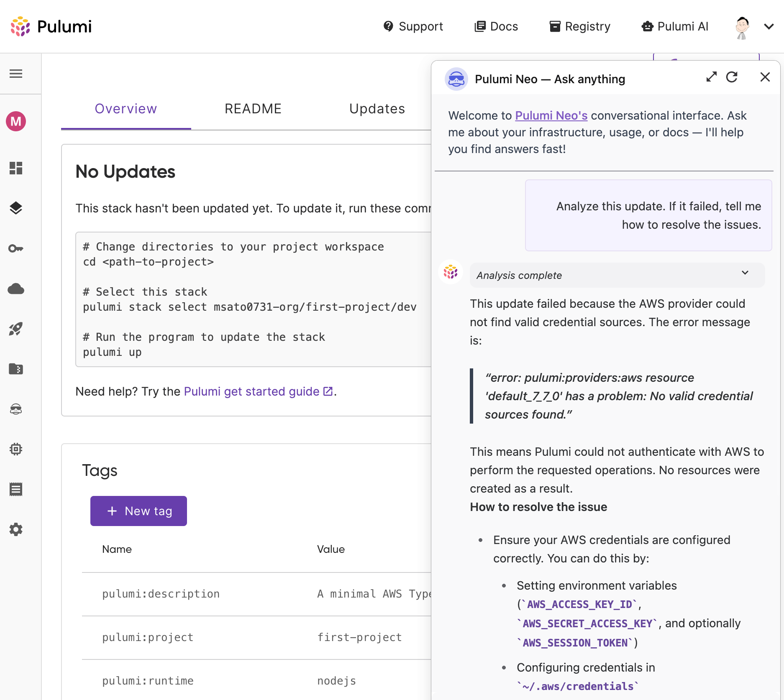
Task: Open the cloud icon in sidebar
Action: coord(16,289)
